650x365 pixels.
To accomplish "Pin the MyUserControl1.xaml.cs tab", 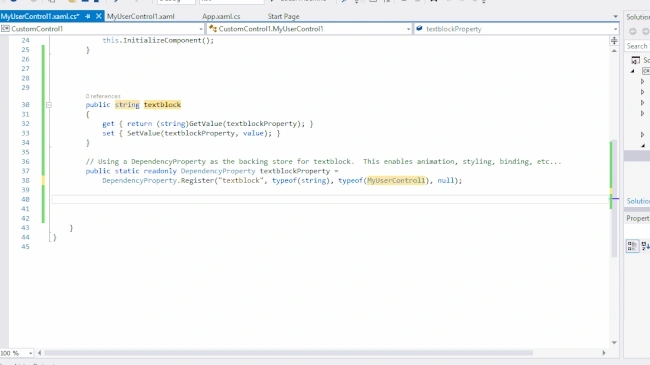I will point(87,16).
